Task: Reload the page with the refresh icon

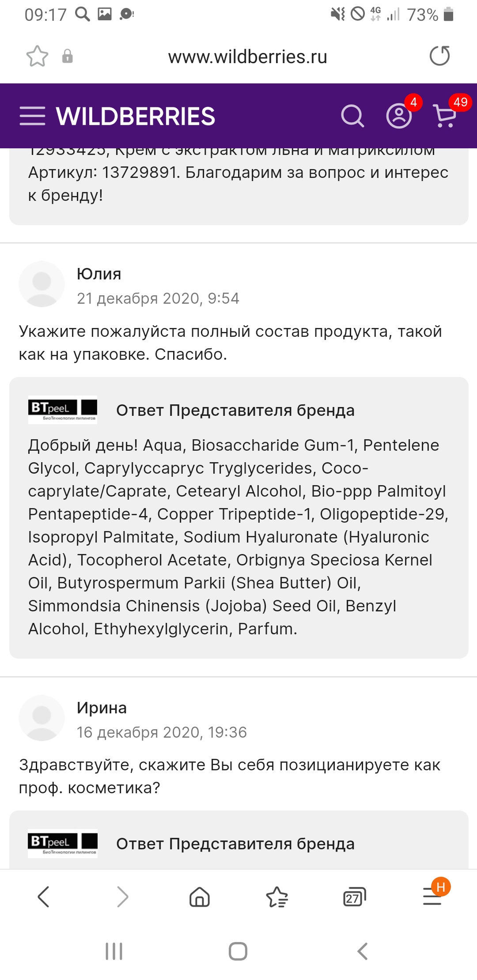Action: point(439,56)
